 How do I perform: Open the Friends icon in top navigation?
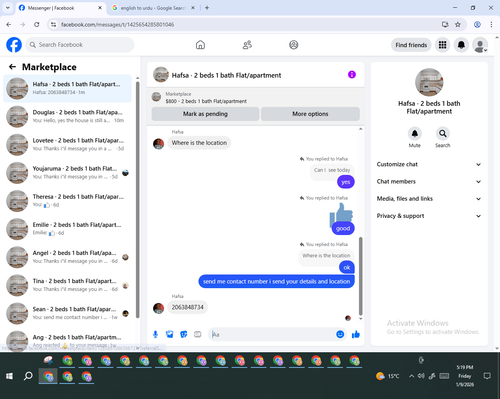click(247, 45)
